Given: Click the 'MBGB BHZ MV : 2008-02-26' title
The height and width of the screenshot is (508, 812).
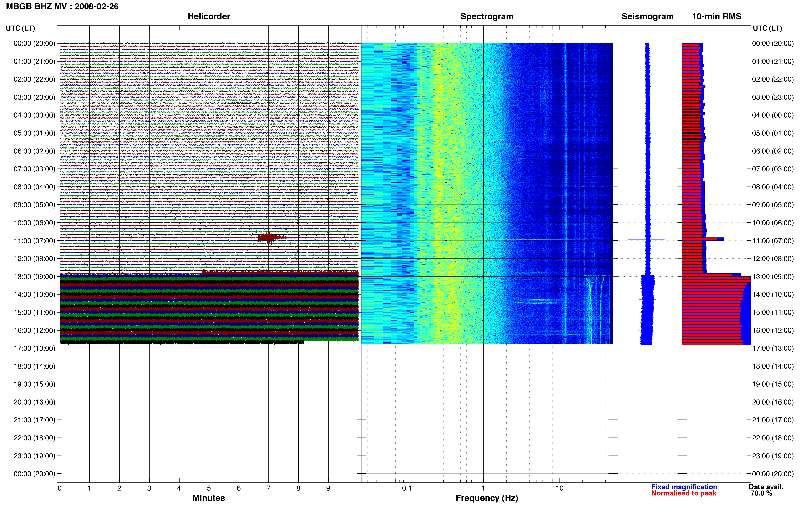Looking at the screenshot, I should pos(62,6).
